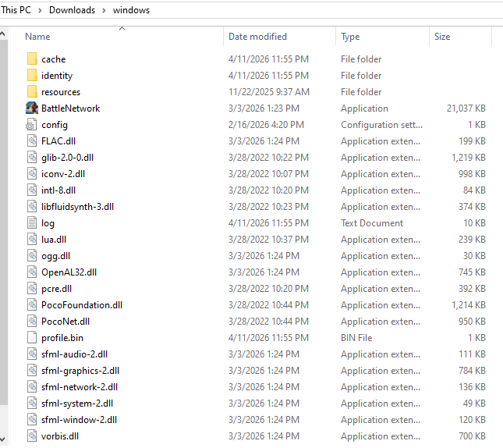Click the sfml-network-2.dll file icon

pos(32,386)
